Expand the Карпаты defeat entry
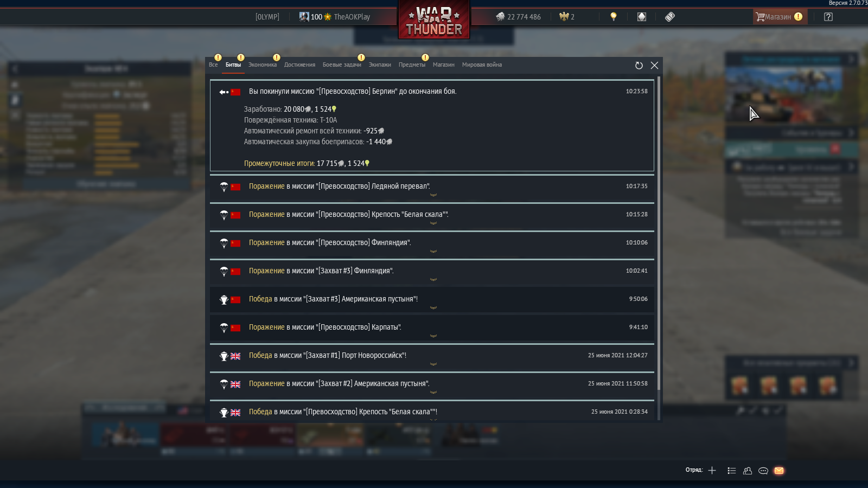The width and height of the screenshot is (868, 488). (432, 329)
